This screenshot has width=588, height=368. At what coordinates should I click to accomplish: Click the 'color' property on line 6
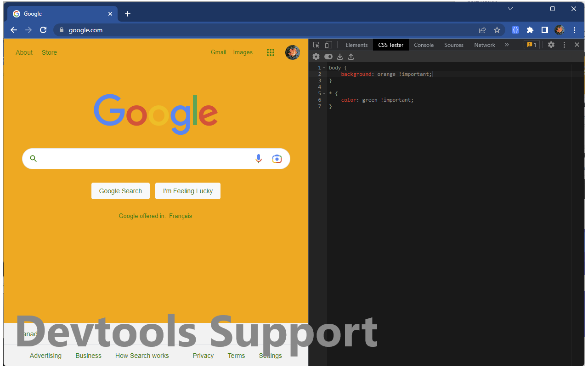coord(348,100)
